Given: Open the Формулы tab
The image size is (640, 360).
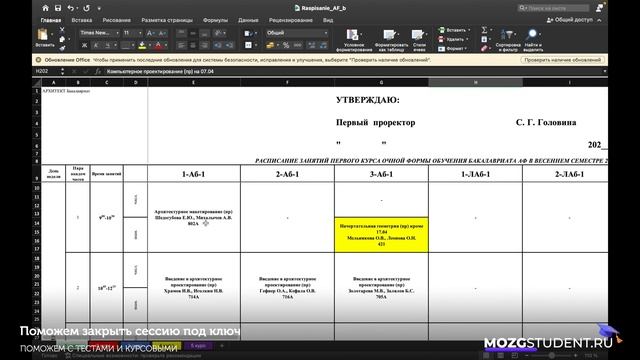Looking at the screenshot, I should [x=216, y=20].
